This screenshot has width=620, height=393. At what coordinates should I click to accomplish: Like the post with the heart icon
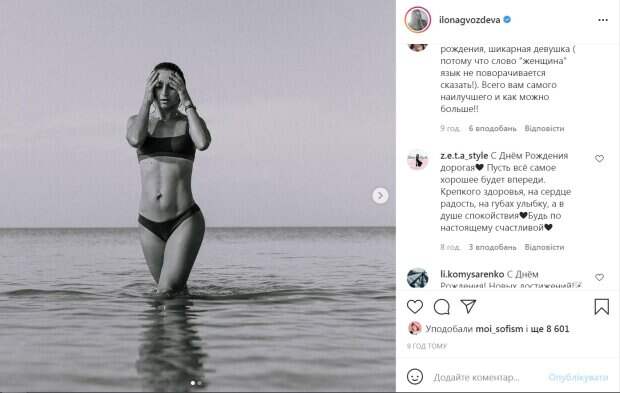pyautogui.click(x=415, y=306)
